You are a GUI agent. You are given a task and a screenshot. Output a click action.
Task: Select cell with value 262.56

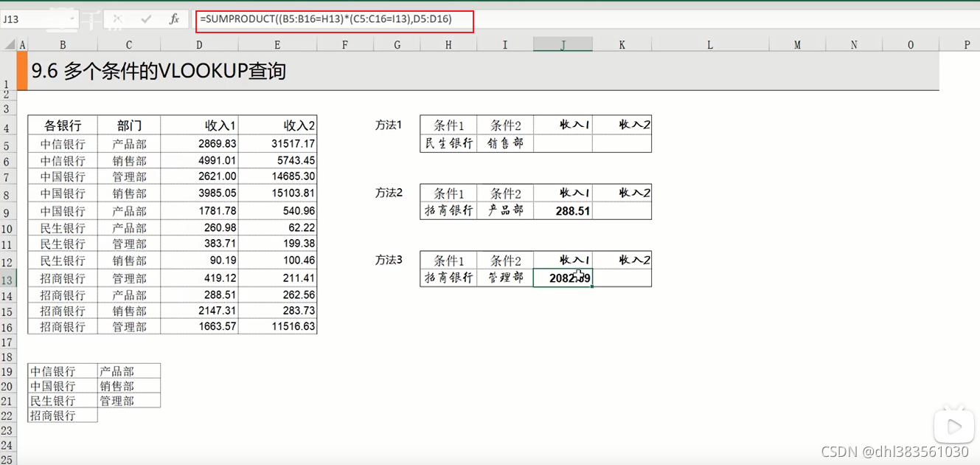278,295
